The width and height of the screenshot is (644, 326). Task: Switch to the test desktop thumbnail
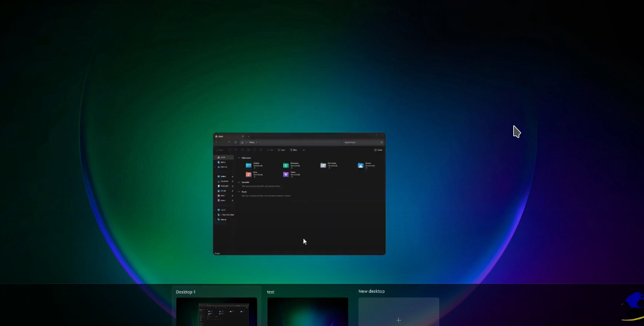coord(307,312)
